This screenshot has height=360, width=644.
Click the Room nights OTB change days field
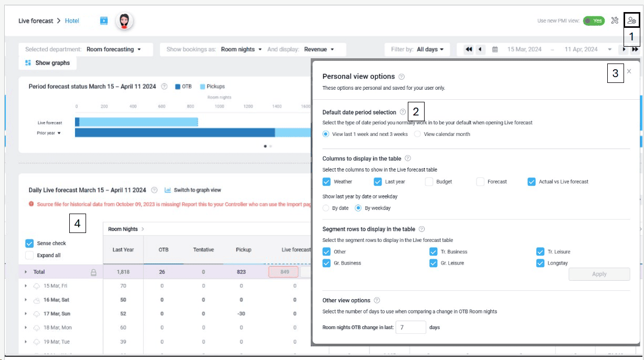[x=410, y=327]
